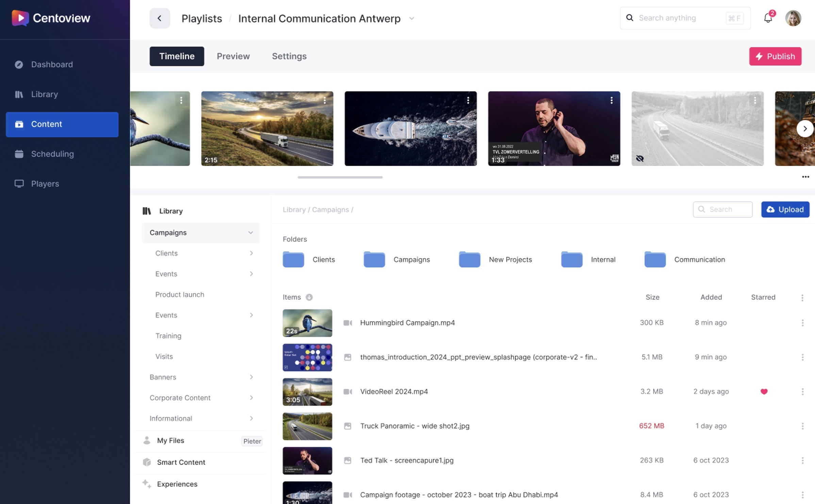
Task: Open Dashboard in the sidebar
Action: point(52,65)
